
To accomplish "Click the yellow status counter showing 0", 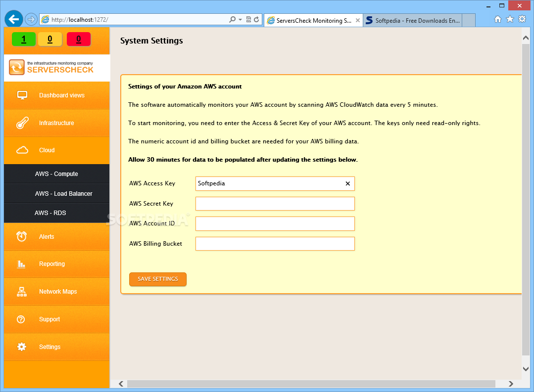I will coord(50,39).
